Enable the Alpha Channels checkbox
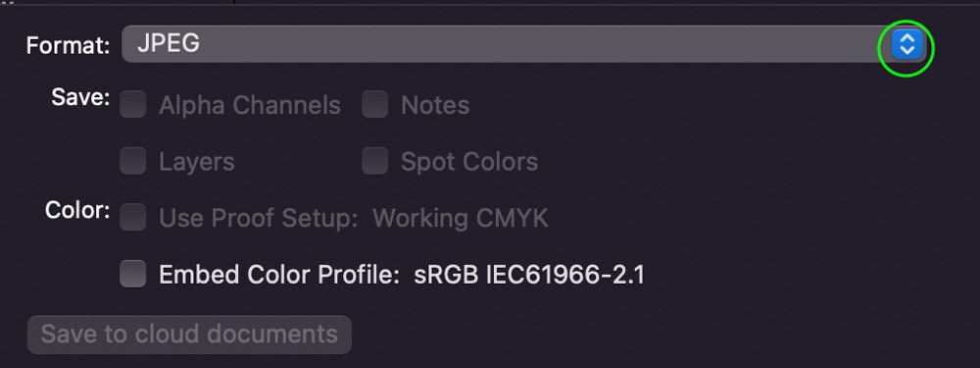Viewport: 980px width, 368px height. pyautogui.click(x=133, y=104)
